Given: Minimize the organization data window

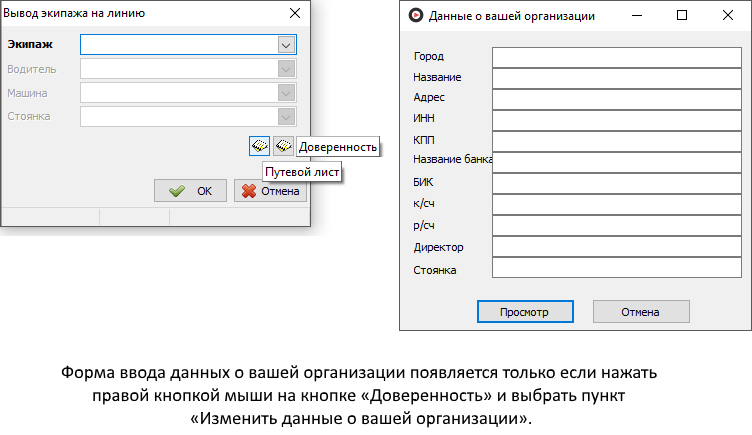Looking at the screenshot, I should [637, 15].
